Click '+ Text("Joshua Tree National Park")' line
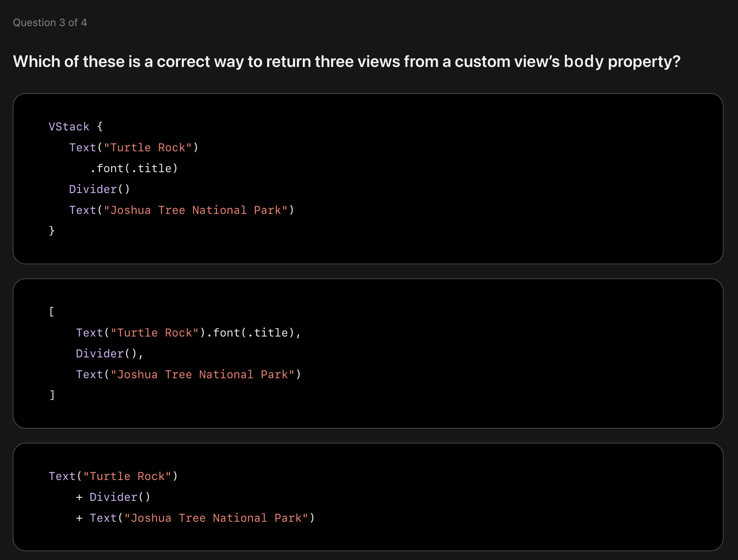The height and width of the screenshot is (560, 738). [x=195, y=518]
